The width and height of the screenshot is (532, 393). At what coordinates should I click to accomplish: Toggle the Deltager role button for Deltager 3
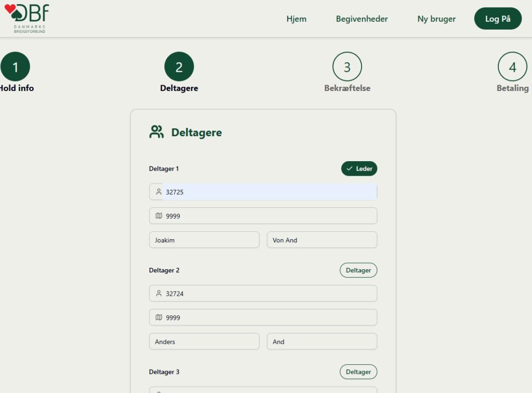pos(358,372)
